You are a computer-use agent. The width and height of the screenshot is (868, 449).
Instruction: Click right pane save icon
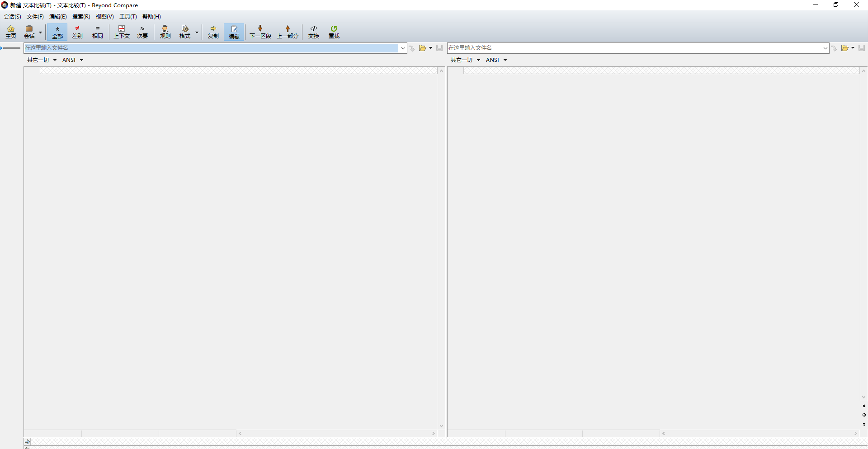tap(862, 48)
